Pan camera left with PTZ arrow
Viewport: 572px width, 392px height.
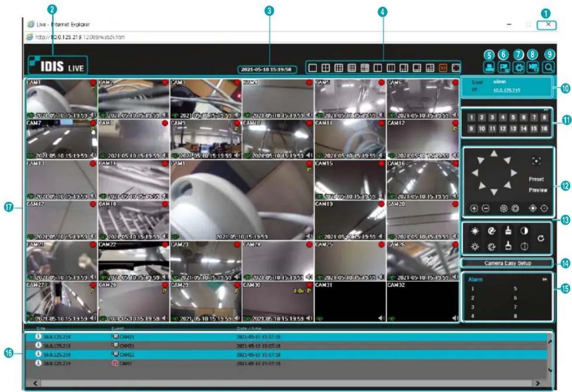tap(475, 173)
